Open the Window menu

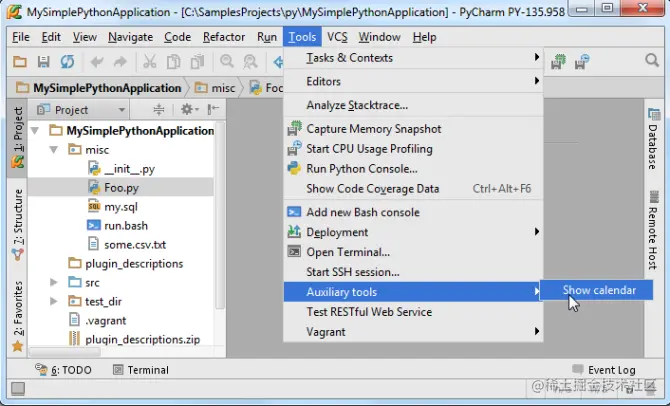tap(379, 37)
